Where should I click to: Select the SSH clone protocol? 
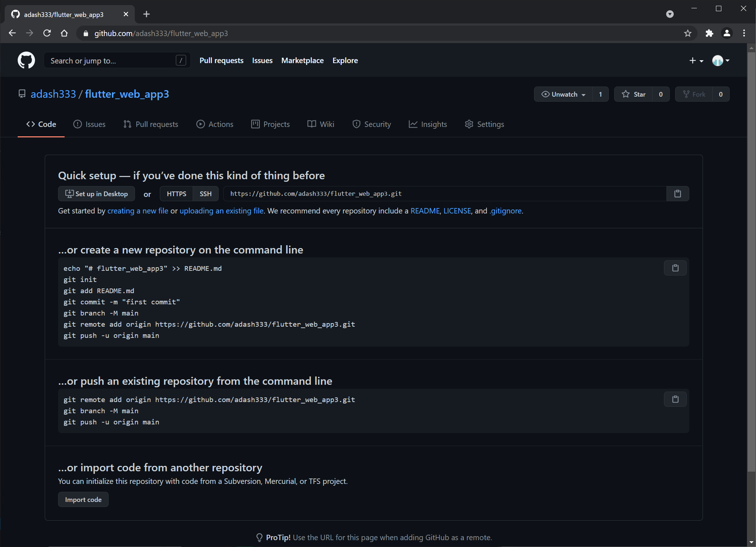pyautogui.click(x=206, y=194)
